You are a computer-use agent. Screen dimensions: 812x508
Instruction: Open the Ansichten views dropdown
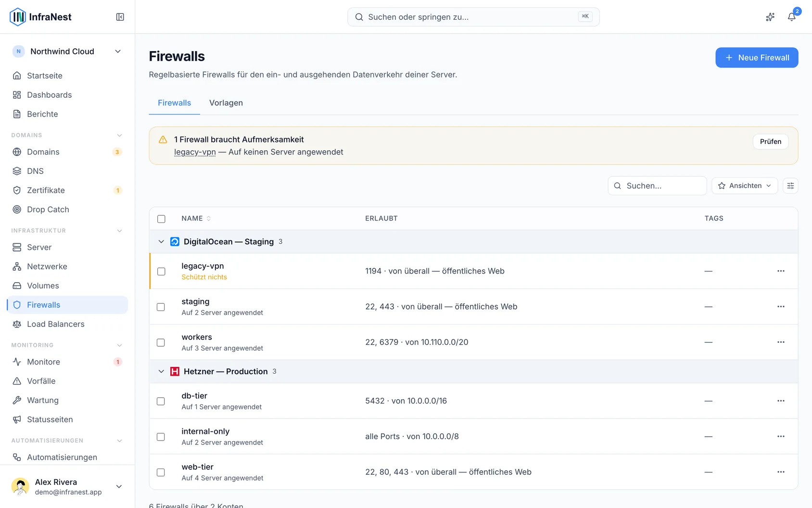tap(745, 186)
